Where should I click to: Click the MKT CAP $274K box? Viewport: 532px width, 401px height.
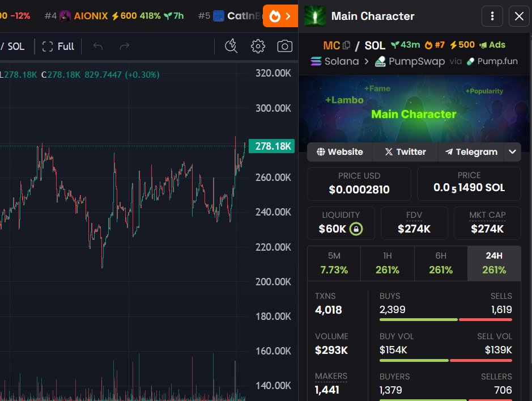pos(487,223)
